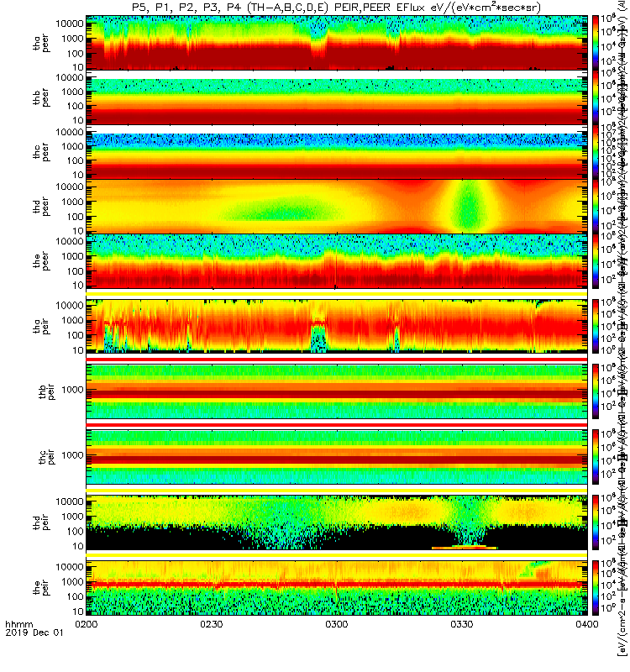630x672 pixels.
Task: Click inside the 'the peir' spectrogram
Action: click(337, 587)
